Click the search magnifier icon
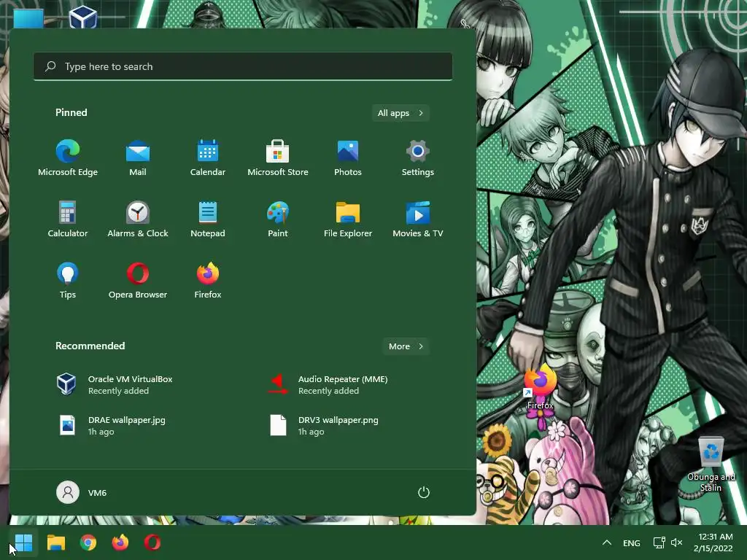The height and width of the screenshot is (560, 747). [50, 66]
